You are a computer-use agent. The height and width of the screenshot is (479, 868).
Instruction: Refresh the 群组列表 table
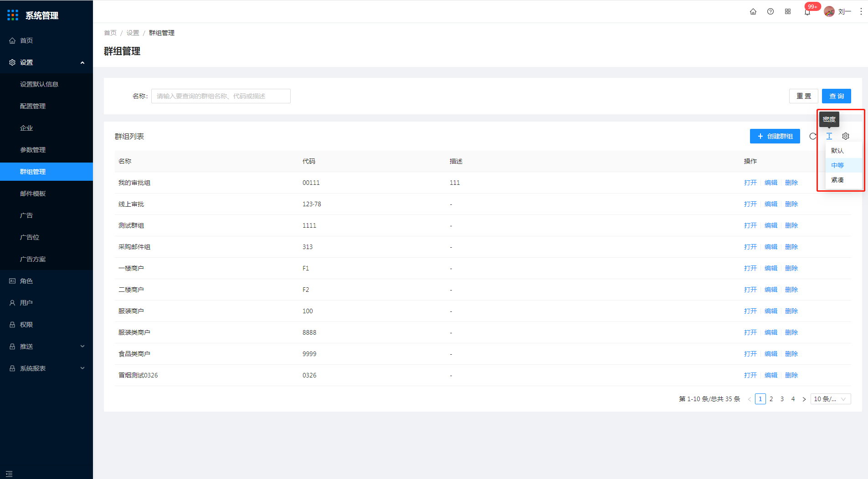[813, 136]
